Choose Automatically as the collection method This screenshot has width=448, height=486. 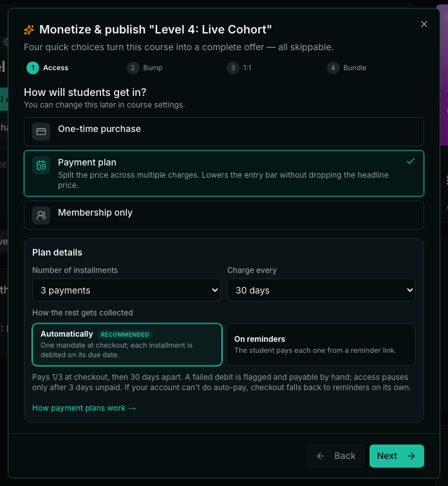(x=127, y=344)
